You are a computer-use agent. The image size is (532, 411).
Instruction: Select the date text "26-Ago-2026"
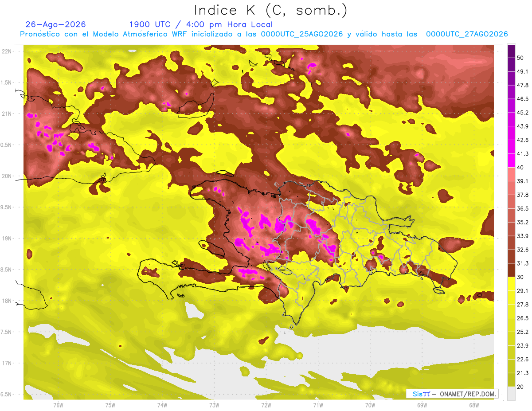click(56, 24)
